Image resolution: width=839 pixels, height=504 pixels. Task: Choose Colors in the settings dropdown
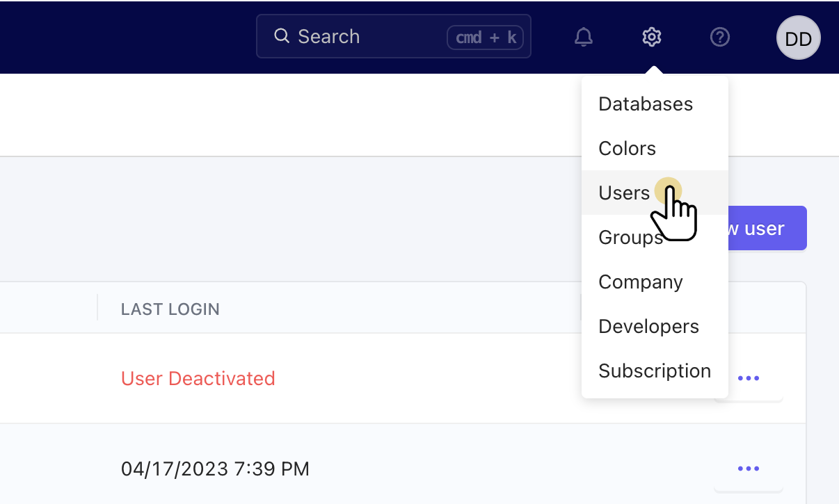[627, 149]
